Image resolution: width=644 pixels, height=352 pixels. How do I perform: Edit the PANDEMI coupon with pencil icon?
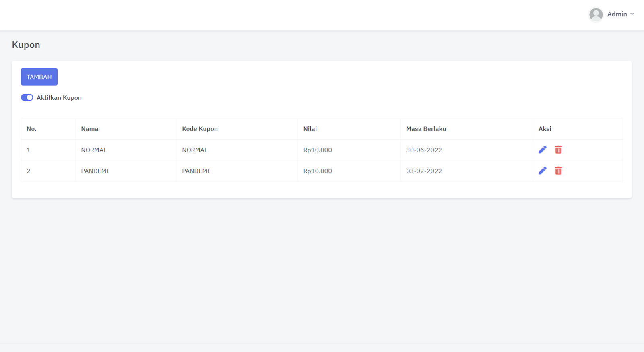tap(542, 171)
